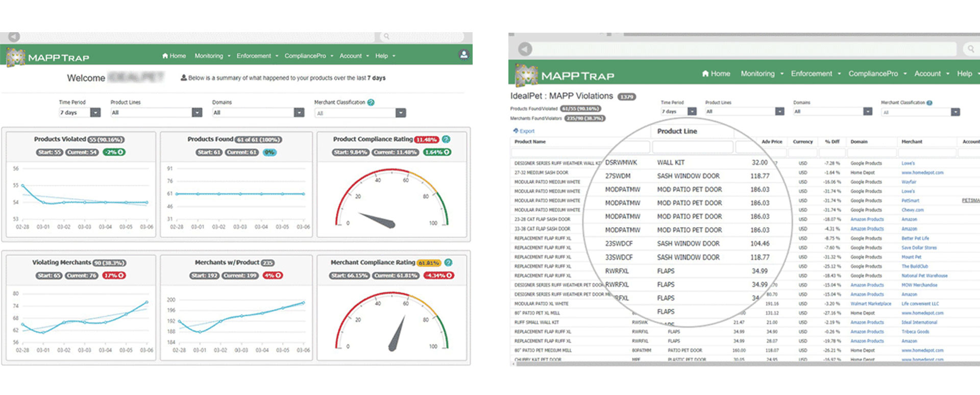Click the Life convenient LLC merchant link
Screen dimensions: 980x395
(920, 304)
